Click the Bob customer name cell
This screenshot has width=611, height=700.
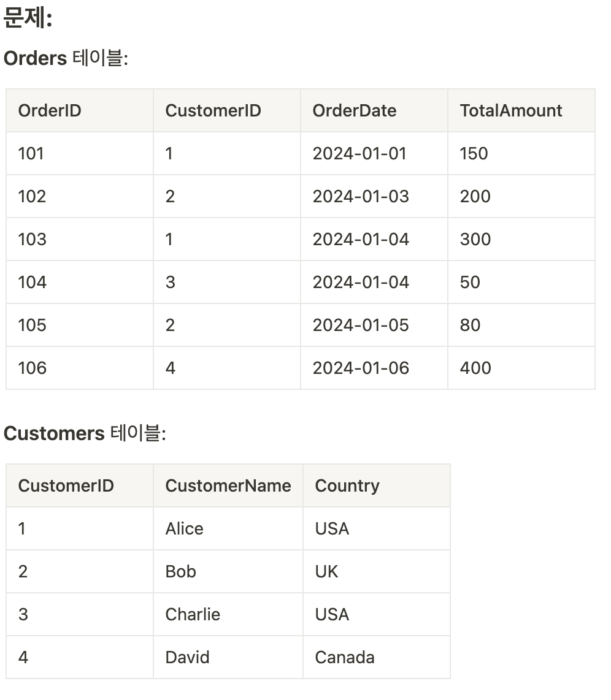click(x=180, y=571)
